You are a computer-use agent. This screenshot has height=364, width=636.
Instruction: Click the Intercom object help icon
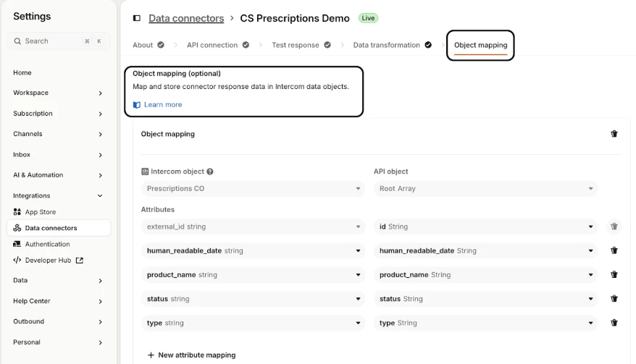[210, 172]
